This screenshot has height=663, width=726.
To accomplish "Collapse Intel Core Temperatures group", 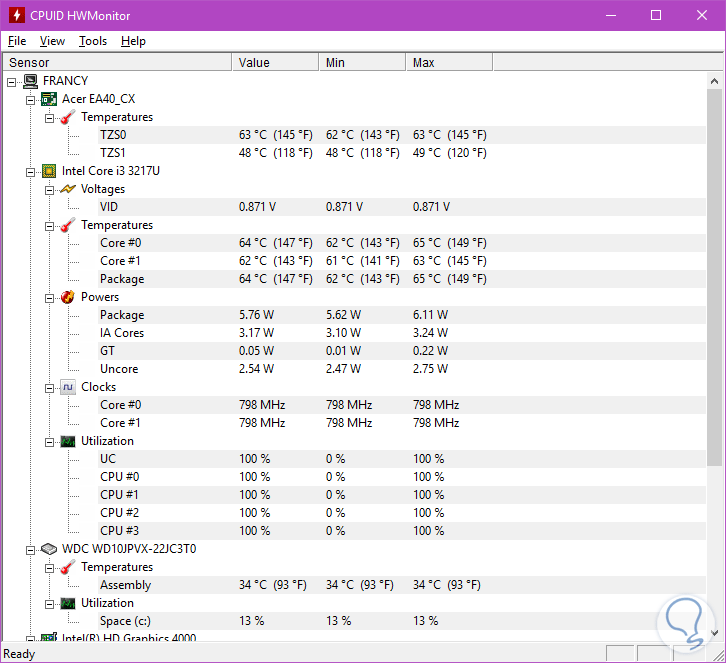I will tap(50, 226).
